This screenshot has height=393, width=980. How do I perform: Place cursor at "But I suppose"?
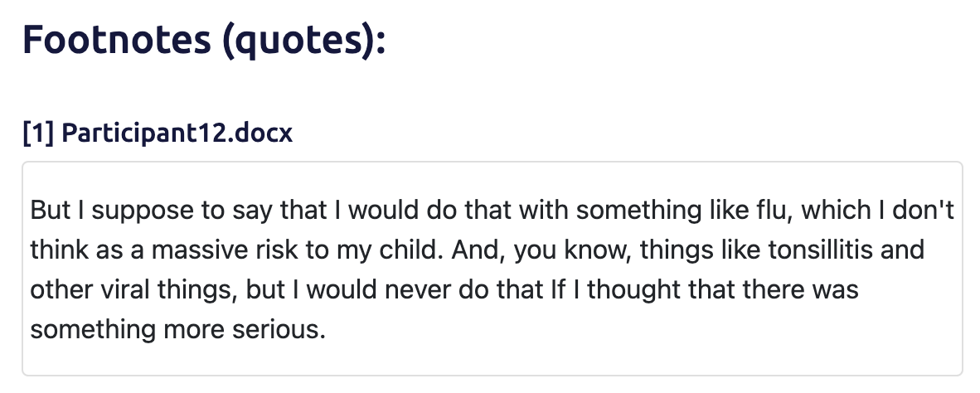[32, 210]
